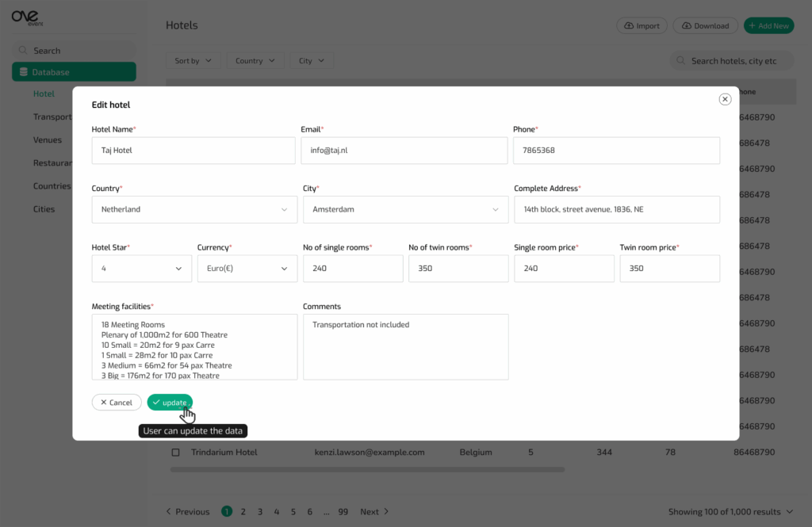Open the Country dropdown showing Netherland
Screen dimensions: 812x527
[193, 209]
